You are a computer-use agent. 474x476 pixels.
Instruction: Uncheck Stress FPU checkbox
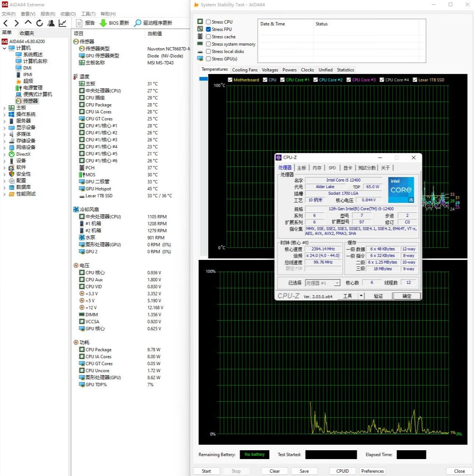(x=208, y=29)
